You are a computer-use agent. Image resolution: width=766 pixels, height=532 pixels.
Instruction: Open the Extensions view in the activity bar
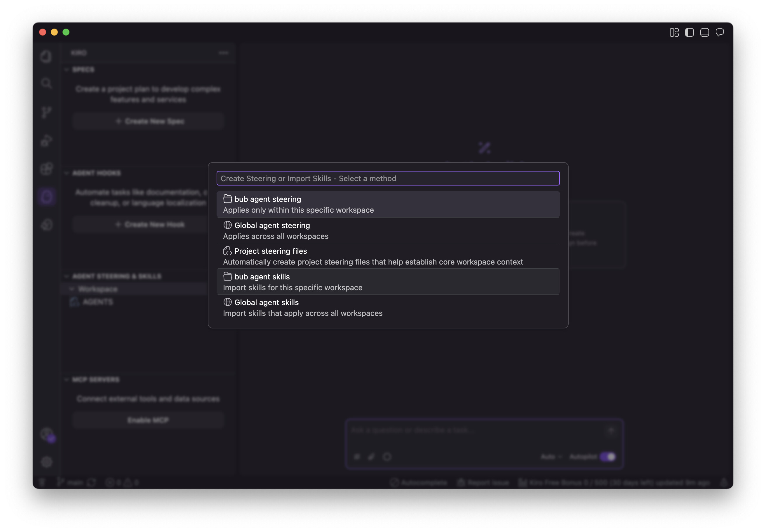46,168
